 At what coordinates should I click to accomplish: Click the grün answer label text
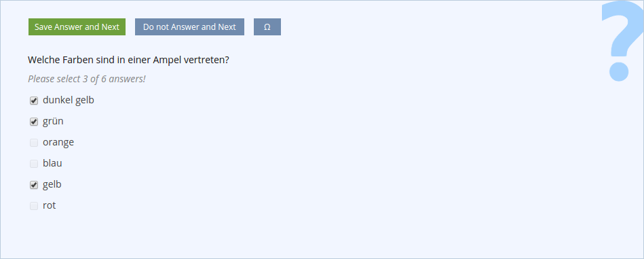53,121
